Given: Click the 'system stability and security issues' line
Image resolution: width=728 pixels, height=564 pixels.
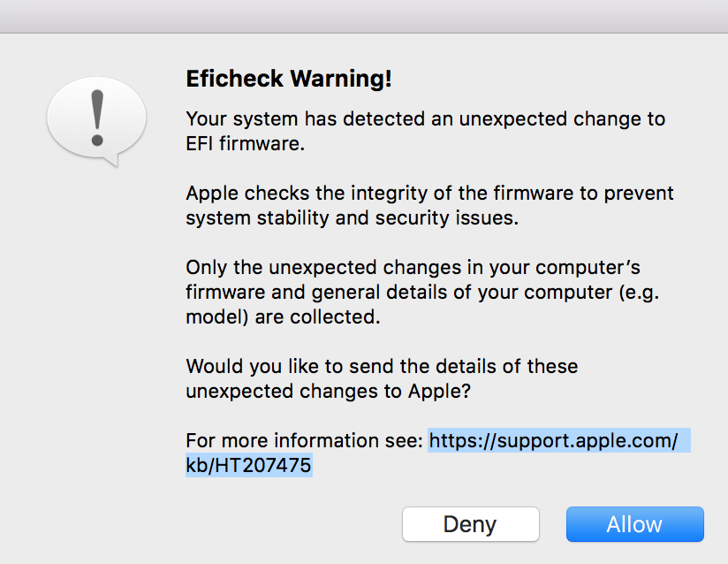Looking at the screenshot, I should coord(352,217).
